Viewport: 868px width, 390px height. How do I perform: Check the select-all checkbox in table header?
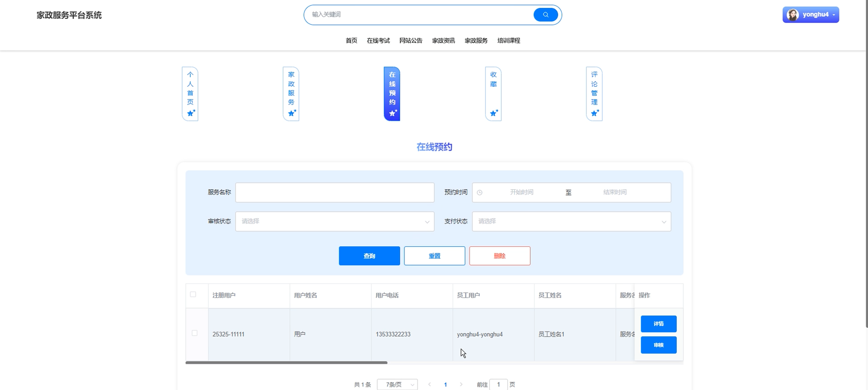pos(193,295)
